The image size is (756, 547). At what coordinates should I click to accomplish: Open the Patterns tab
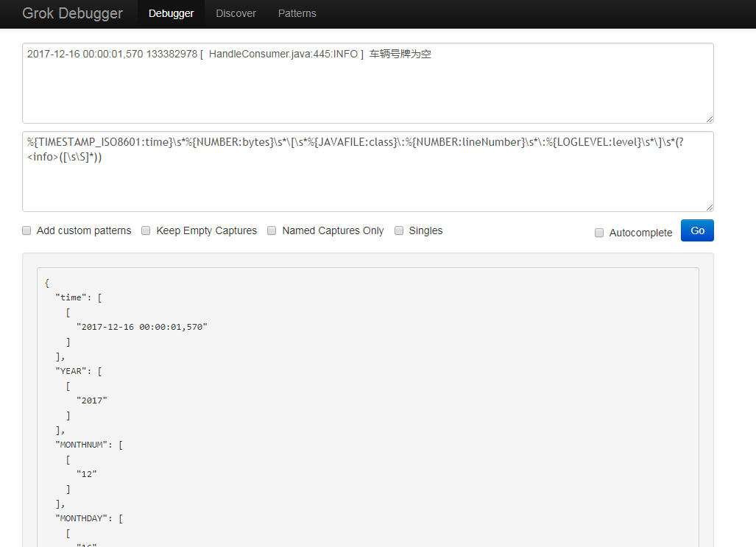click(x=297, y=13)
